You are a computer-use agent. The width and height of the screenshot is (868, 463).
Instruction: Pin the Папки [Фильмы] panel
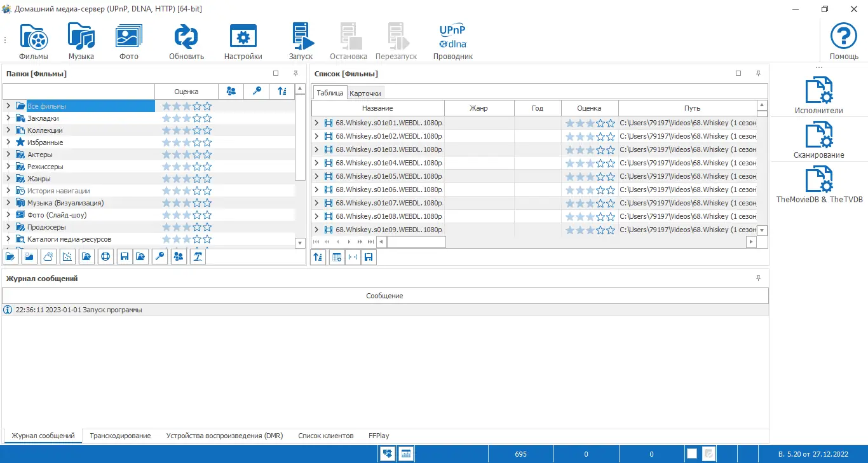(296, 74)
